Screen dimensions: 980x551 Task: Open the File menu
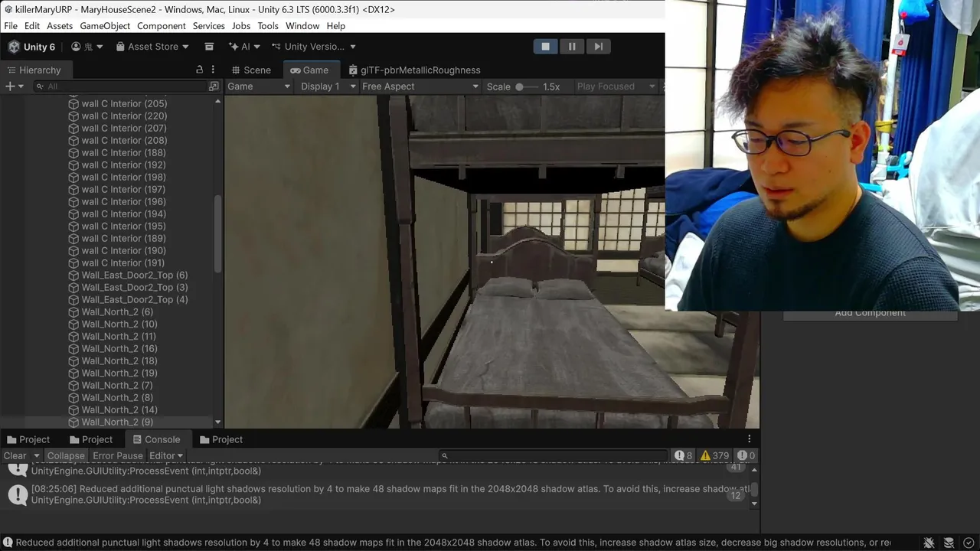pos(11,25)
